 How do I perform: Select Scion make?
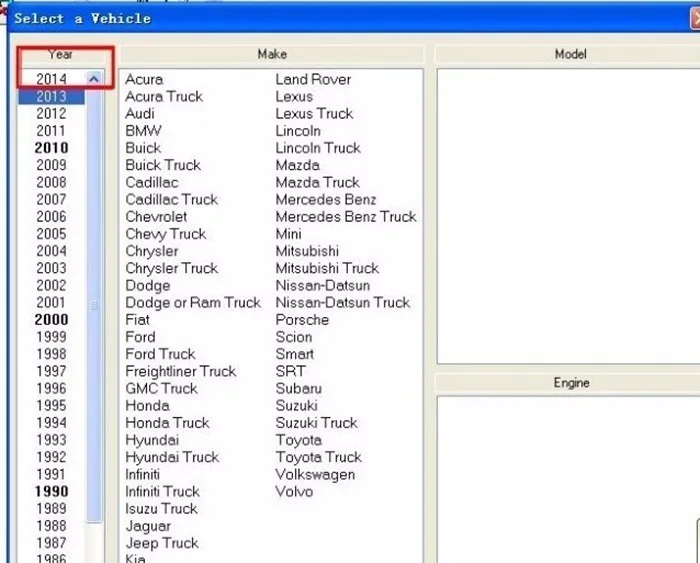point(294,337)
